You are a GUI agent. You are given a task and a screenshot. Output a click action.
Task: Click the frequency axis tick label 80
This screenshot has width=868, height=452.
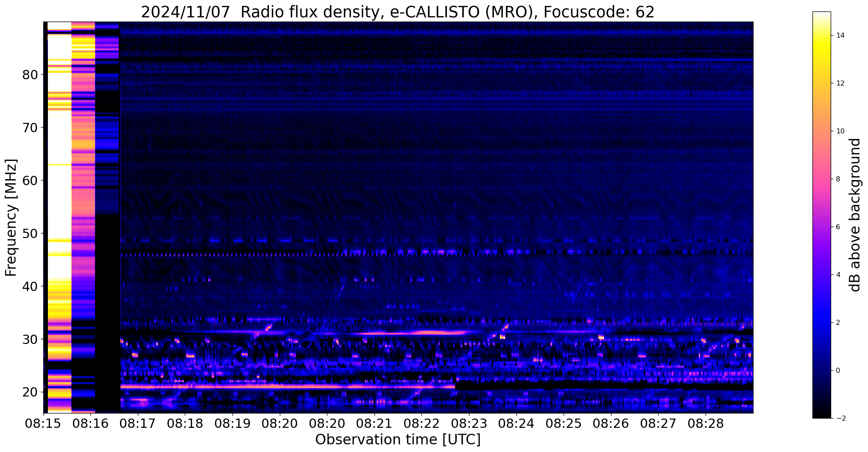[x=30, y=75]
